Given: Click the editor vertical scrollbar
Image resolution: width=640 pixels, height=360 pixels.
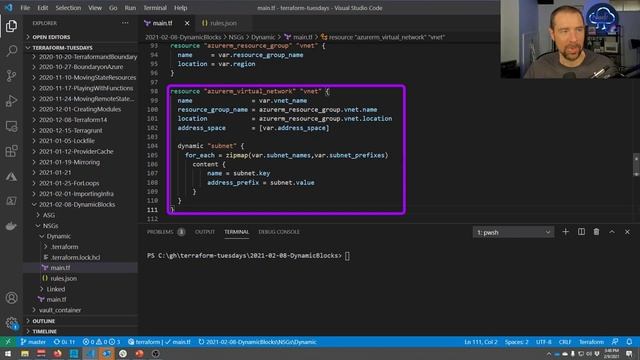Looking at the screenshot, I should (x=636, y=164).
